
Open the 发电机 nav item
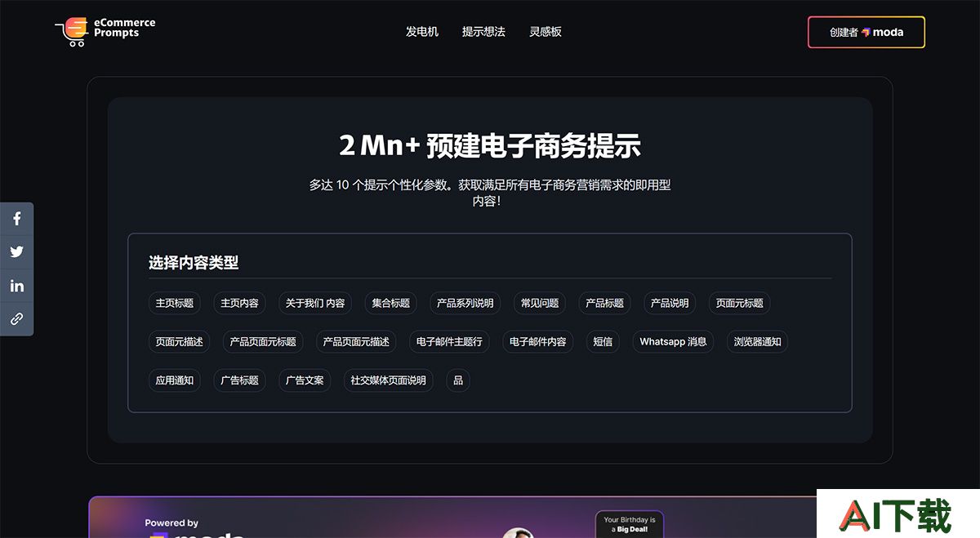click(x=422, y=32)
